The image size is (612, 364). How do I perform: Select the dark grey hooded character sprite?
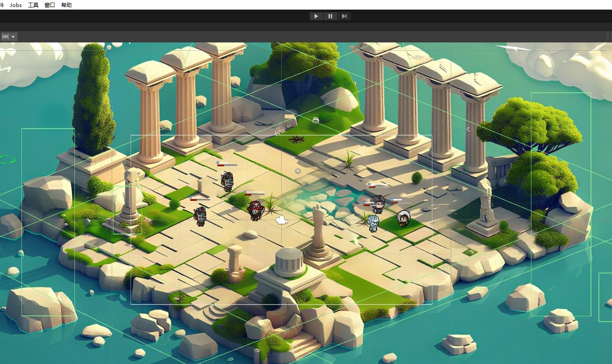pyautogui.click(x=378, y=203)
